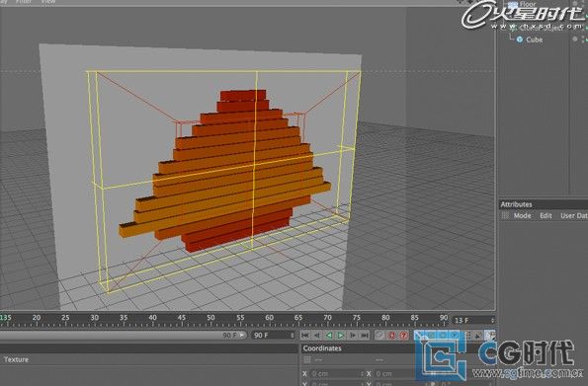Viewport: 588px width, 386px height.
Task: Click the gray record keyframe icon
Action: [x=379, y=335]
